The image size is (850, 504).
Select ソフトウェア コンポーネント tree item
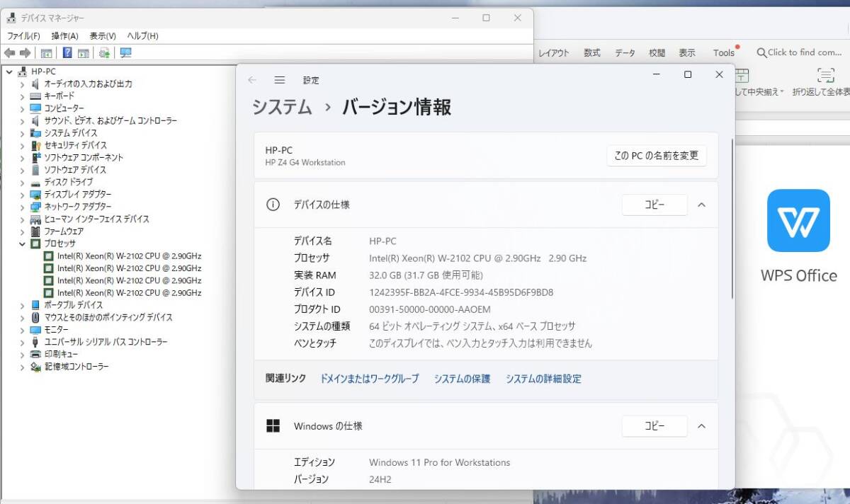[x=84, y=157]
